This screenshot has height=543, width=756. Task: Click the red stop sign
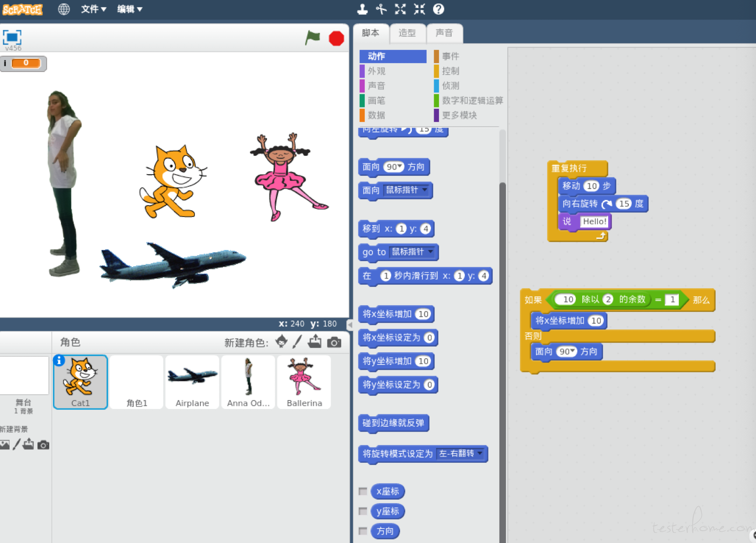[336, 39]
